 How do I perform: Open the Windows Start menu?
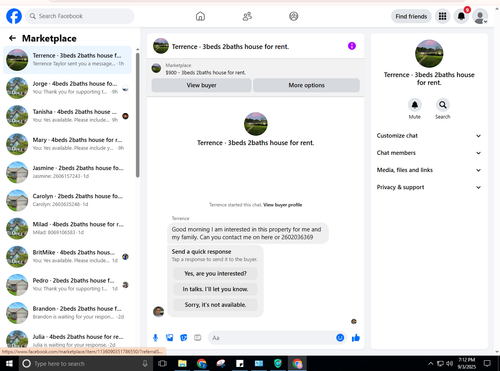pos(9,363)
